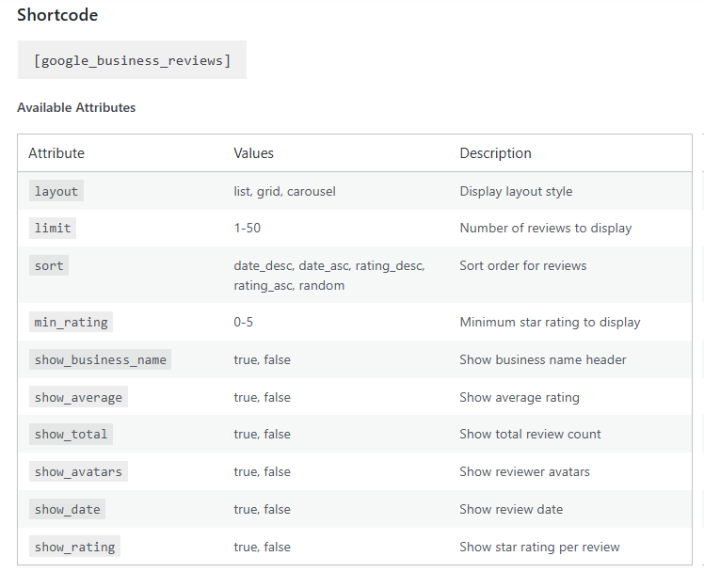The width and height of the screenshot is (704, 572).
Task: Click the sort attribute code tag
Action: [48, 266]
